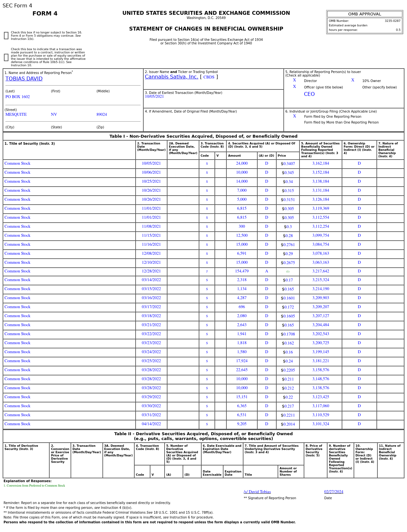Click the J transaction code on the 12/28/2021 row

point(207,271)
